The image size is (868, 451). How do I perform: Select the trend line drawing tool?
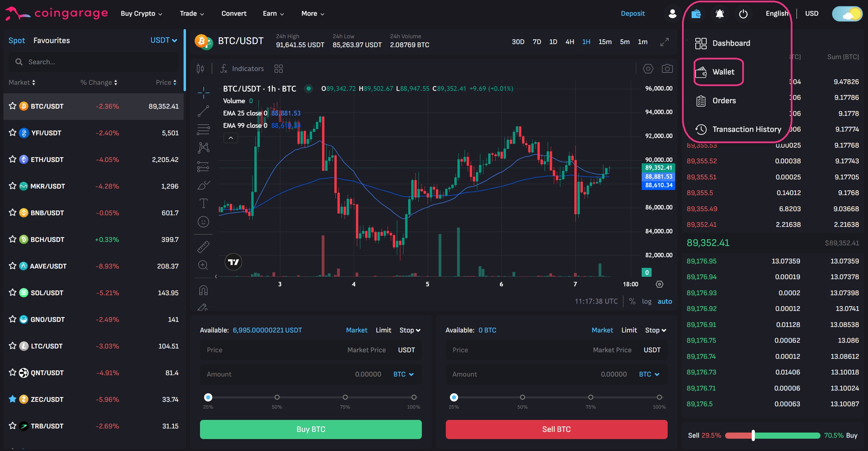point(203,111)
